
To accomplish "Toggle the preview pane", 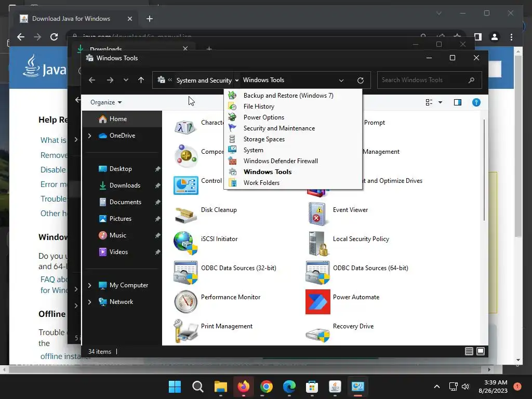I will pos(457,102).
